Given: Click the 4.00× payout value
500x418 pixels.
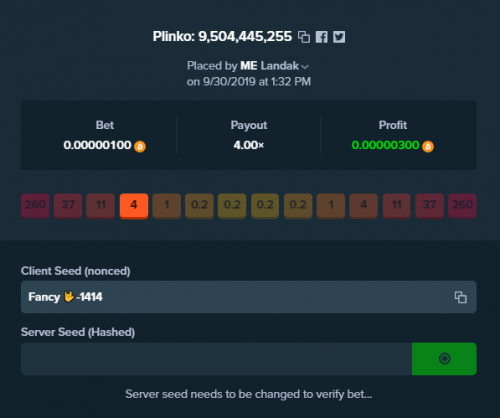Looking at the screenshot, I should coord(249,145).
